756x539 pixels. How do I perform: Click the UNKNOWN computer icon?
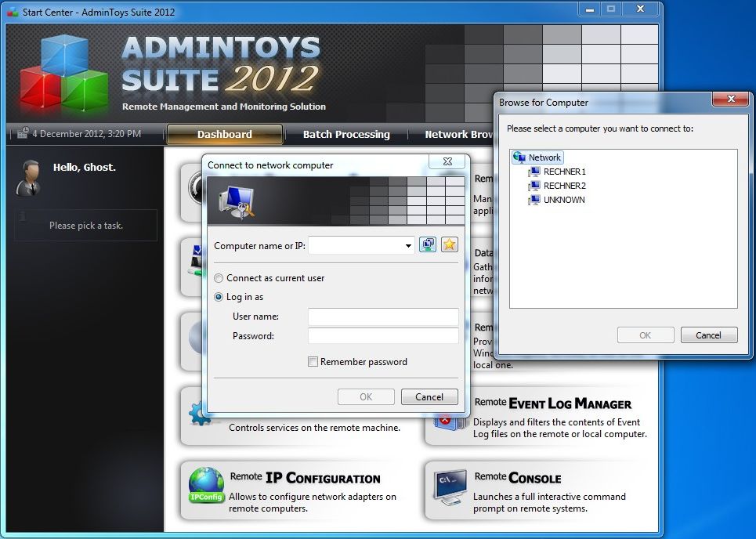[x=534, y=200]
